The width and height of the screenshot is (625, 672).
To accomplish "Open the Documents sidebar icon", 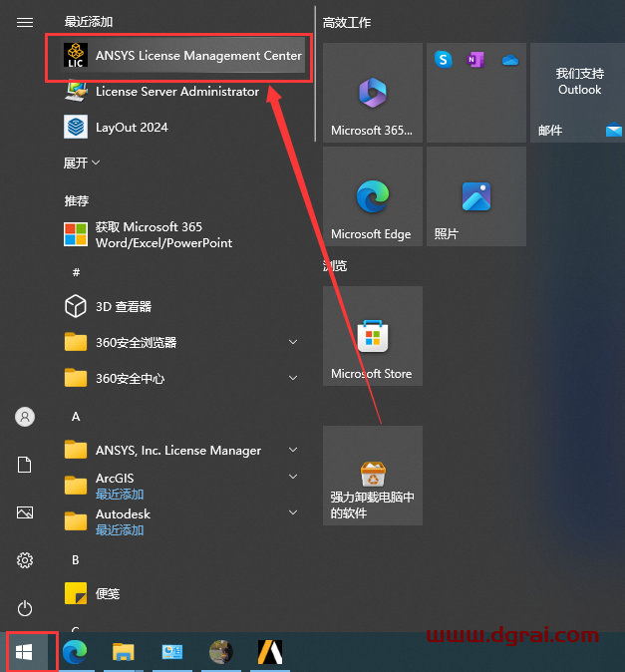I will coord(25,465).
